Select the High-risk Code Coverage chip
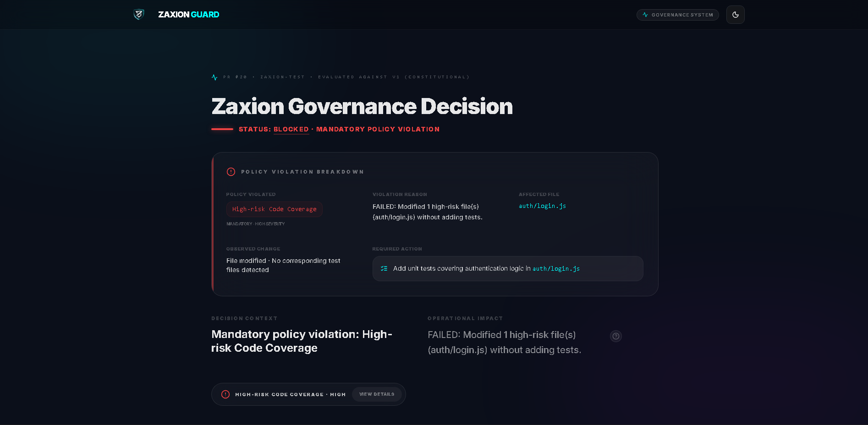Screen dimensions: 868x425 pyautogui.click(x=274, y=209)
